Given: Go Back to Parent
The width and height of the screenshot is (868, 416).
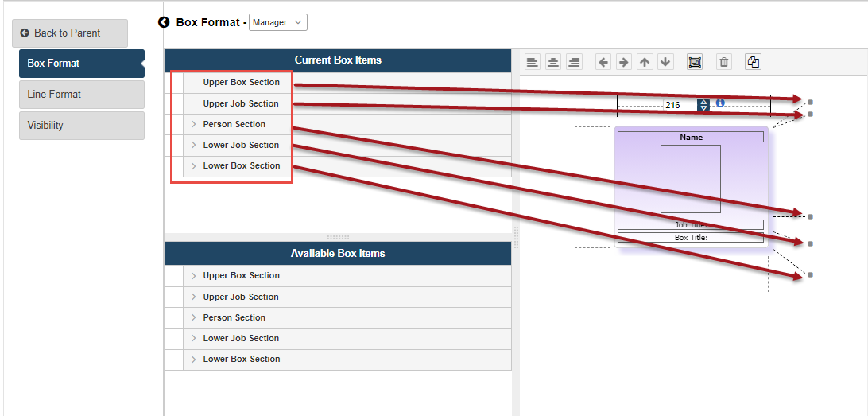Looking at the screenshot, I should coord(70,33).
